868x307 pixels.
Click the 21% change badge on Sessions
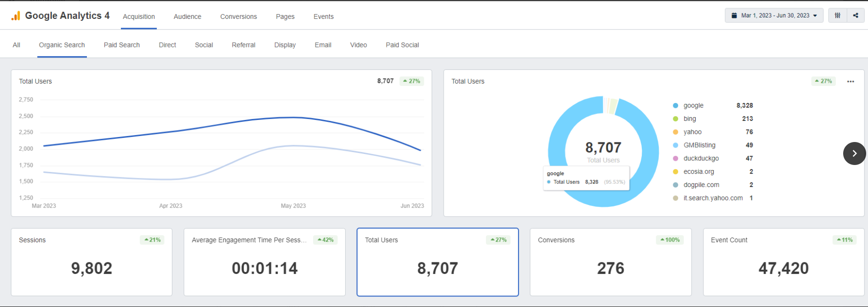point(152,240)
